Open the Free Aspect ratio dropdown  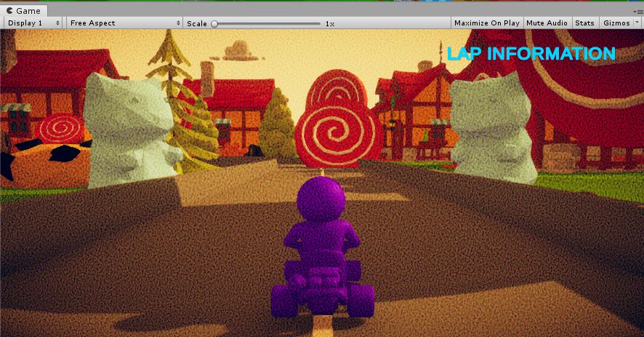[x=124, y=23]
